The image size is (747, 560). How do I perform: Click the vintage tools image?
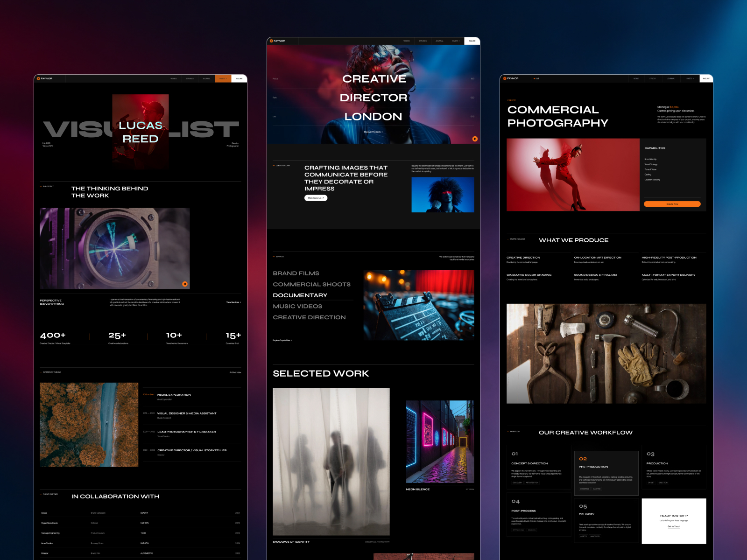coord(606,354)
